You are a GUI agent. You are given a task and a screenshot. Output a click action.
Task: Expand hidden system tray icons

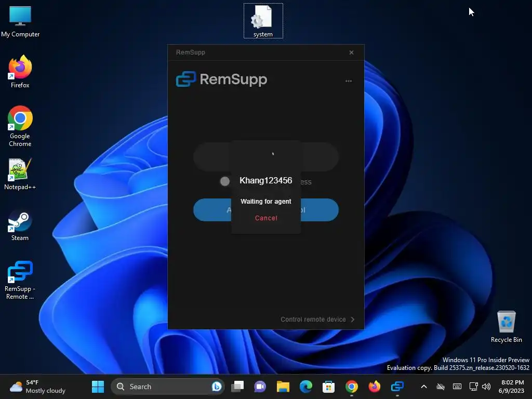click(x=424, y=387)
